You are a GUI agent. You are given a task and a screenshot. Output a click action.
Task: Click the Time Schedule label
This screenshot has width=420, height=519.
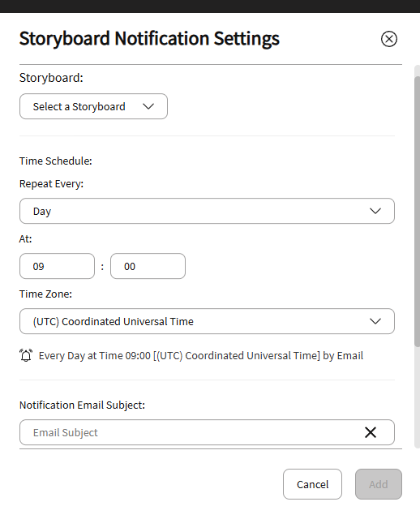[56, 161]
